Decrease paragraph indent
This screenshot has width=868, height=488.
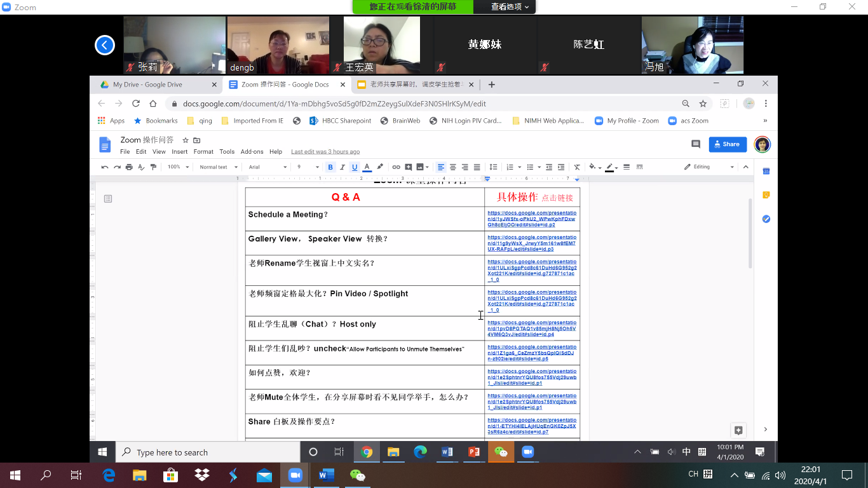pyautogui.click(x=549, y=167)
